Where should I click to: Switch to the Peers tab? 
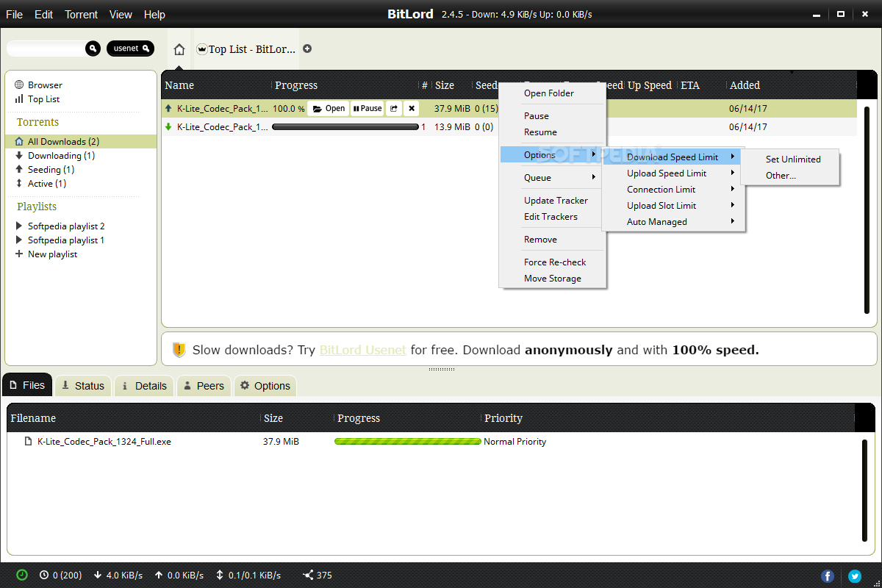point(204,386)
